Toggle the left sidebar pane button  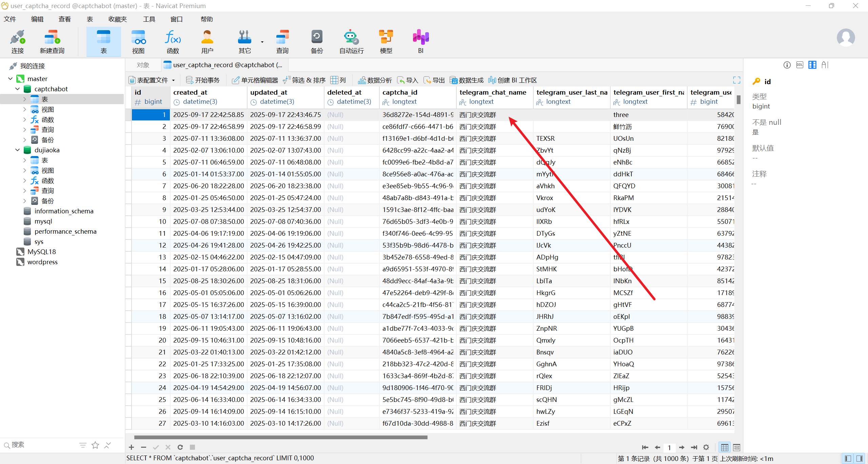coord(848,459)
